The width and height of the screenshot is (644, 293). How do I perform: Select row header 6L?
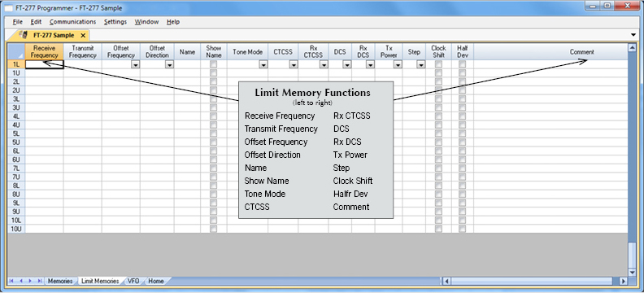(x=16, y=151)
